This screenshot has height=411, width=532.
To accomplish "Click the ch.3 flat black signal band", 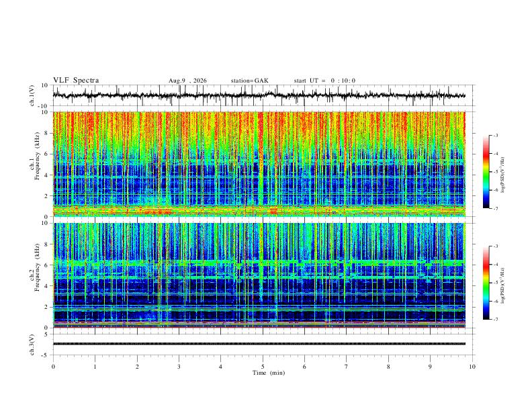I will coord(259,344).
